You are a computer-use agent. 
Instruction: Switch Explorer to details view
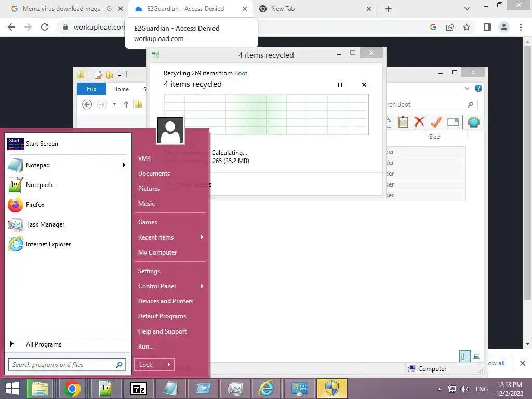(x=465, y=356)
